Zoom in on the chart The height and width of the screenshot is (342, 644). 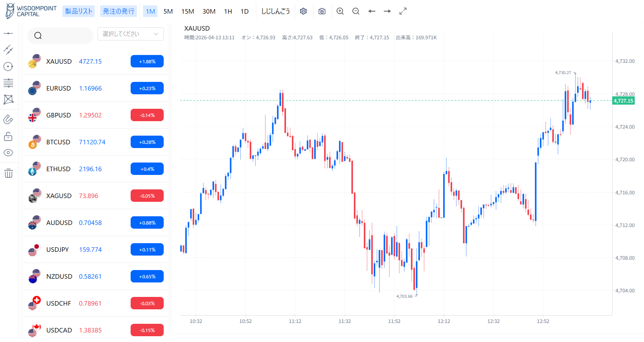point(340,11)
